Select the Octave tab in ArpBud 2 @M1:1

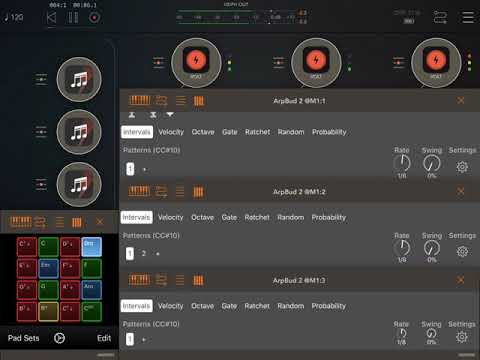(203, 132)
